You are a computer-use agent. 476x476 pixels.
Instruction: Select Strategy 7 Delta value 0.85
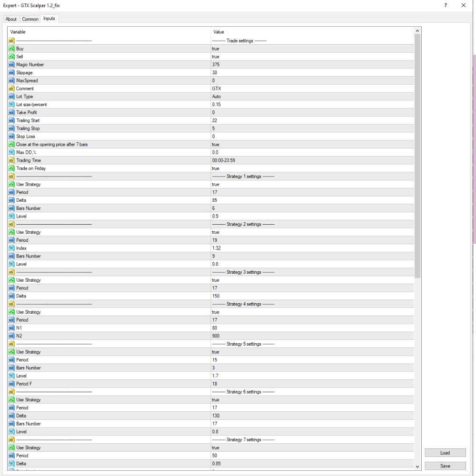point(217,464)
